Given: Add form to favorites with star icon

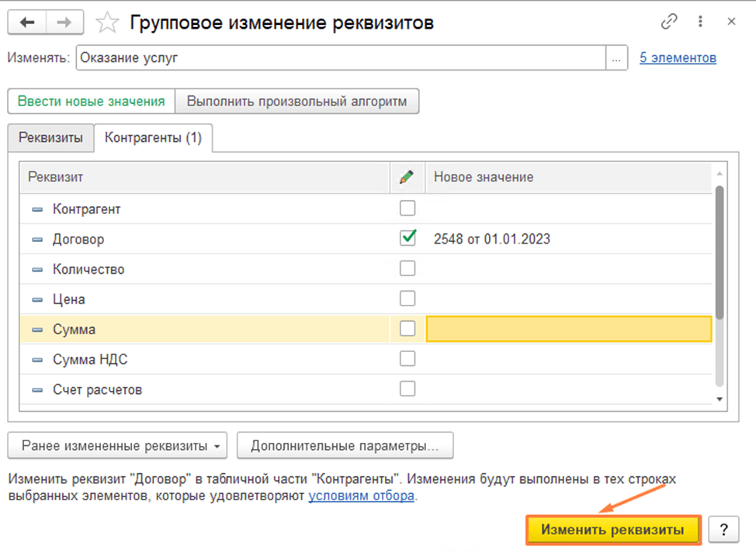Looking at the screenshot, I should [x=106, y=23].
